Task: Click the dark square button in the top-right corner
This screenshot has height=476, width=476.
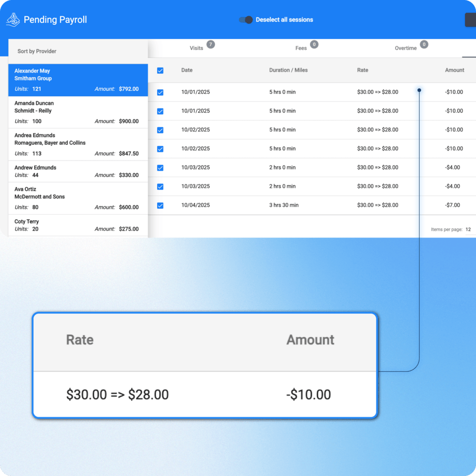Action: (x=470, y=19)
